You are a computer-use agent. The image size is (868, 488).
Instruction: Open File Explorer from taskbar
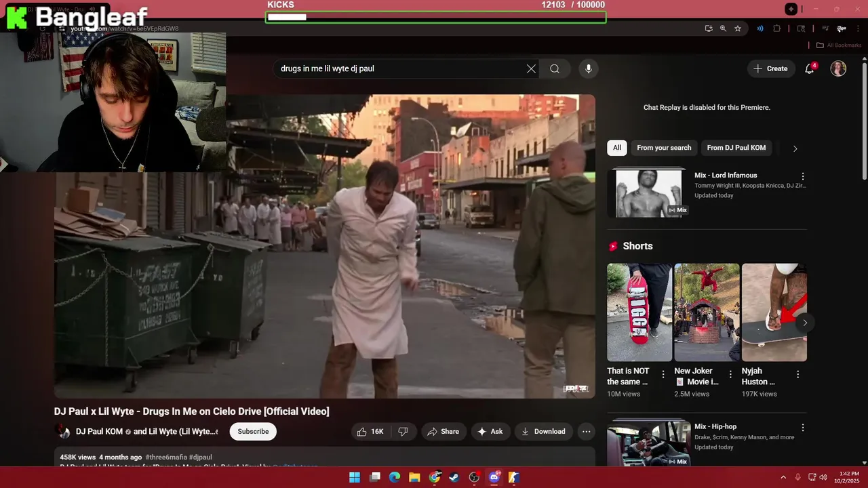click(414, 477)
